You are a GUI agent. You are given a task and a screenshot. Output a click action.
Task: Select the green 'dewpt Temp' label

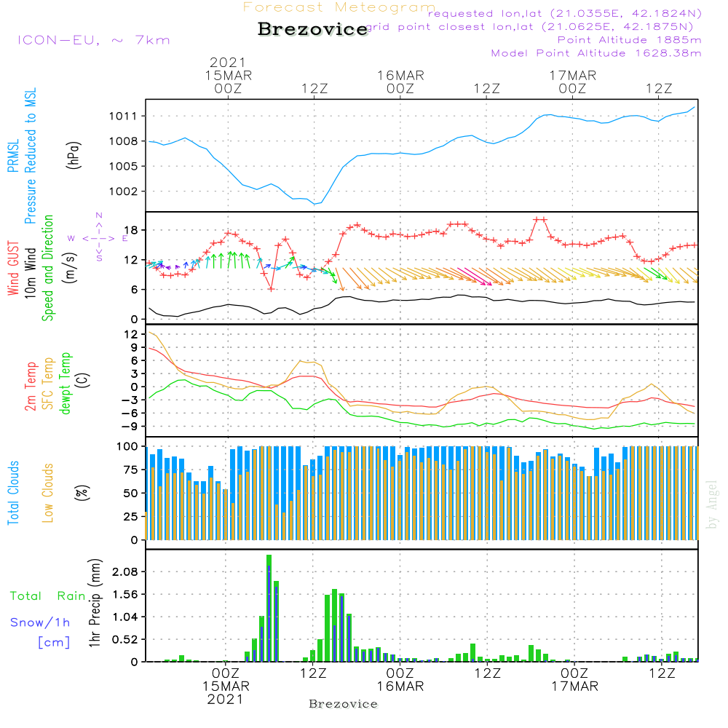tap(65, 383)
